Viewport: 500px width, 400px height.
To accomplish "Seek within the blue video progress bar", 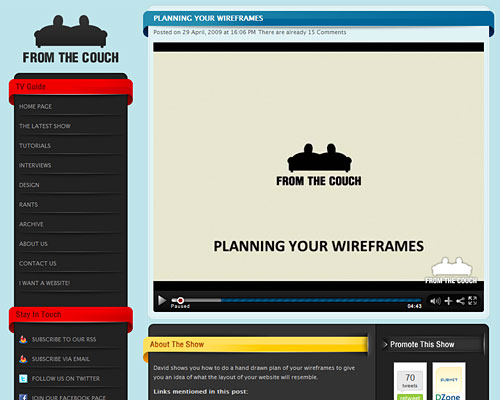I will pos(321,300).
